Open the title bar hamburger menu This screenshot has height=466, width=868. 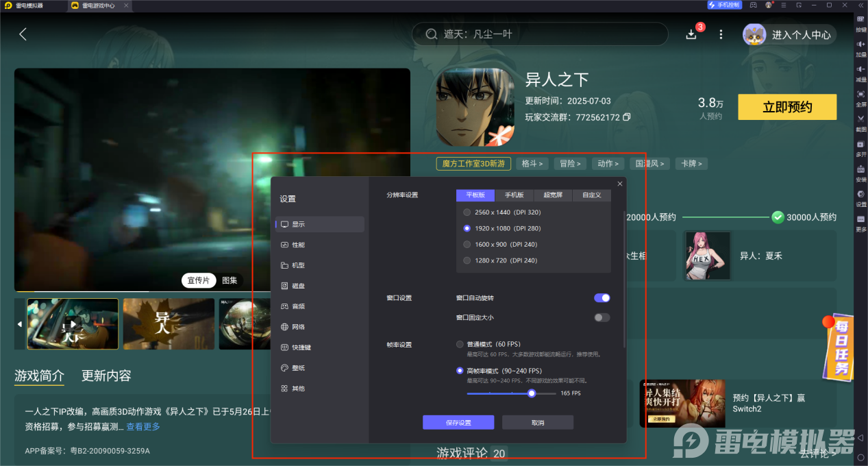click(783, 5)
